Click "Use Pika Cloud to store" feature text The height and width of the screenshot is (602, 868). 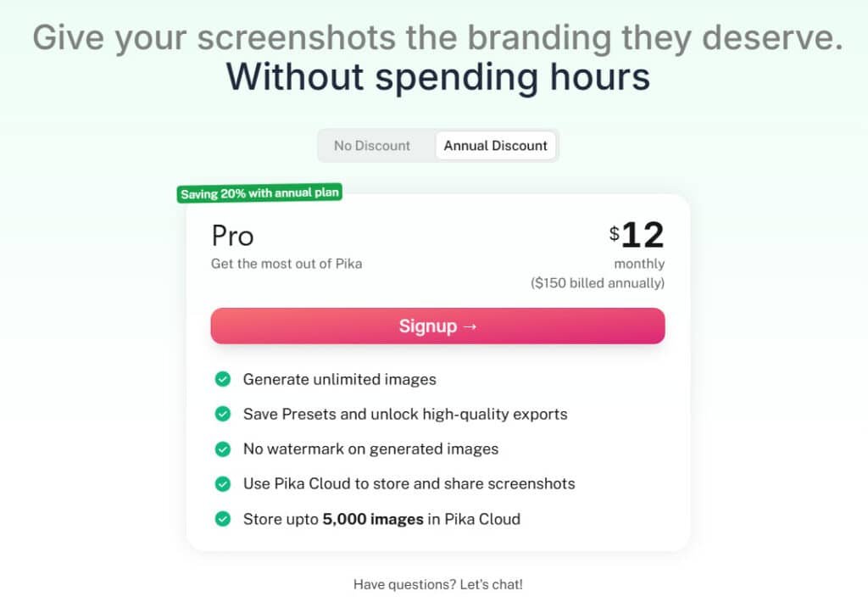409,483
